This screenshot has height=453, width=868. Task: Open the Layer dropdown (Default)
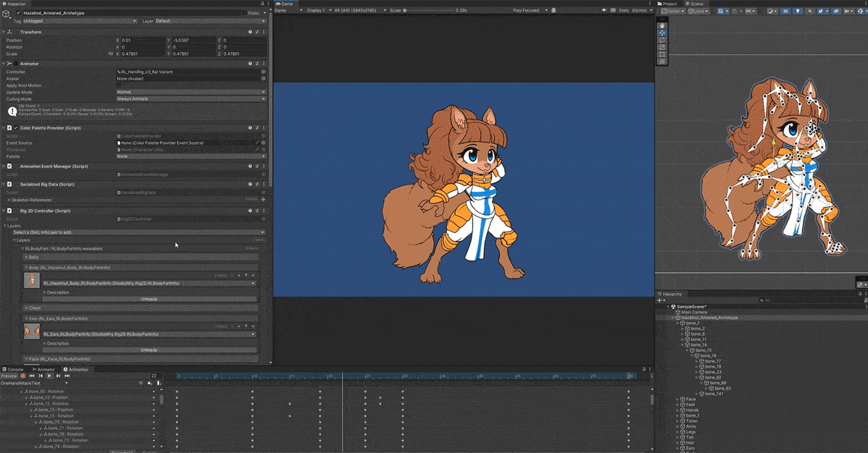pos(210,21)
